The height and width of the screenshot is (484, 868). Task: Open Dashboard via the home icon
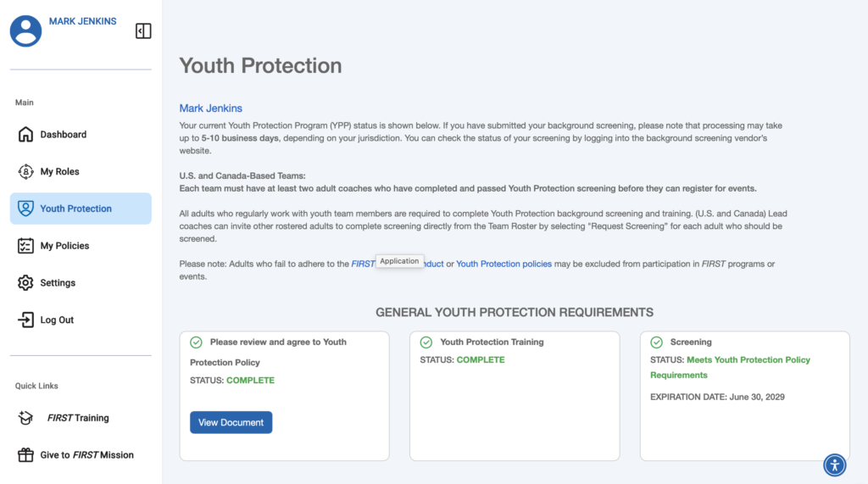click(x=25, y=134)
